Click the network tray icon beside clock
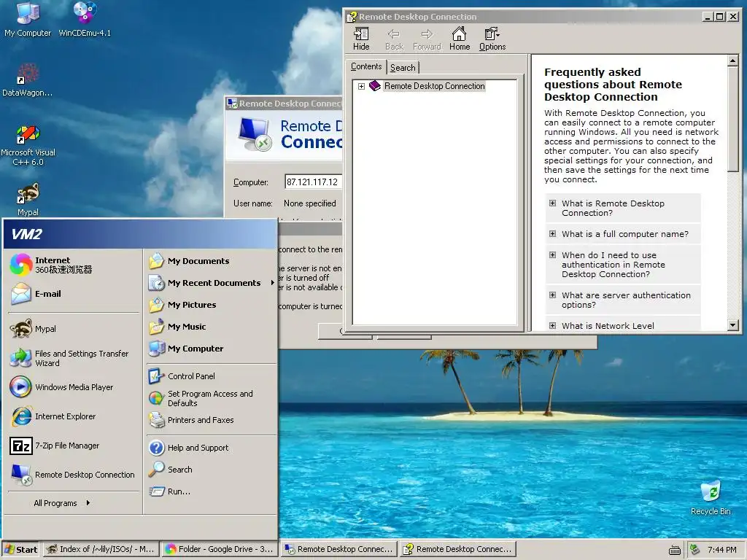747x560 pixels. [x=694, y=550]
